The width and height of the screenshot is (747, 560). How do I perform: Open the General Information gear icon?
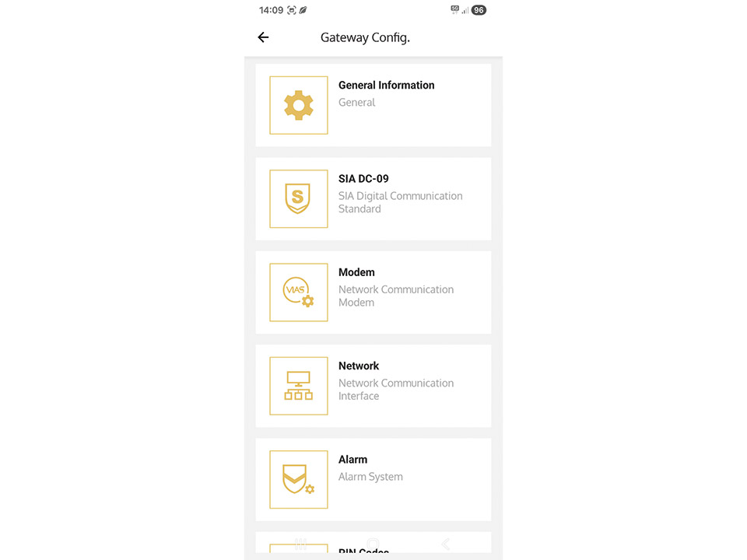299,105
